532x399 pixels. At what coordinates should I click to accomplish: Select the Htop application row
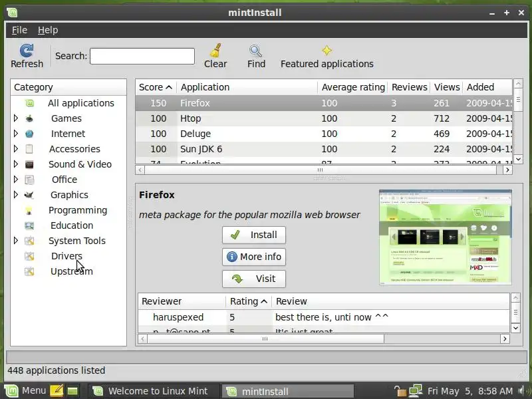click(x=324, y=118)
